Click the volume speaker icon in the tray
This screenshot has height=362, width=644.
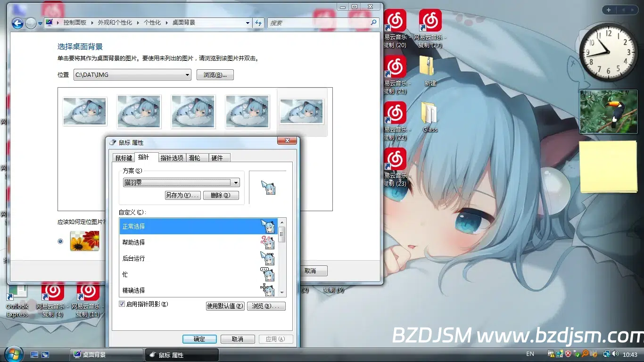pyautogui.click(x=616, y=354)
